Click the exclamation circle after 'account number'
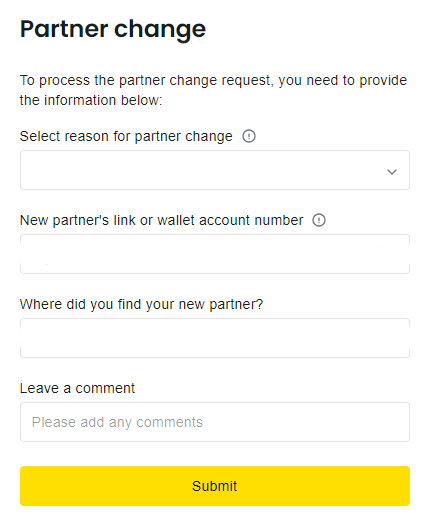The image size is (435, 526). point(319,220)
